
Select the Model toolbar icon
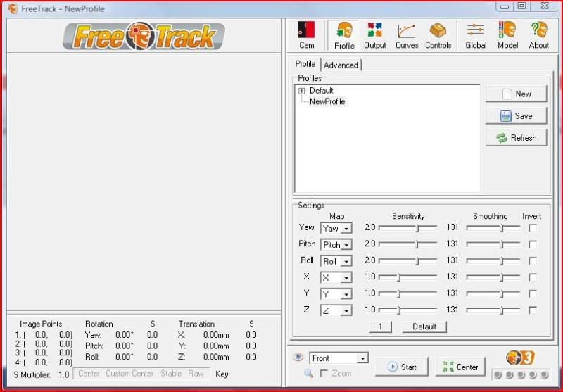507,35
